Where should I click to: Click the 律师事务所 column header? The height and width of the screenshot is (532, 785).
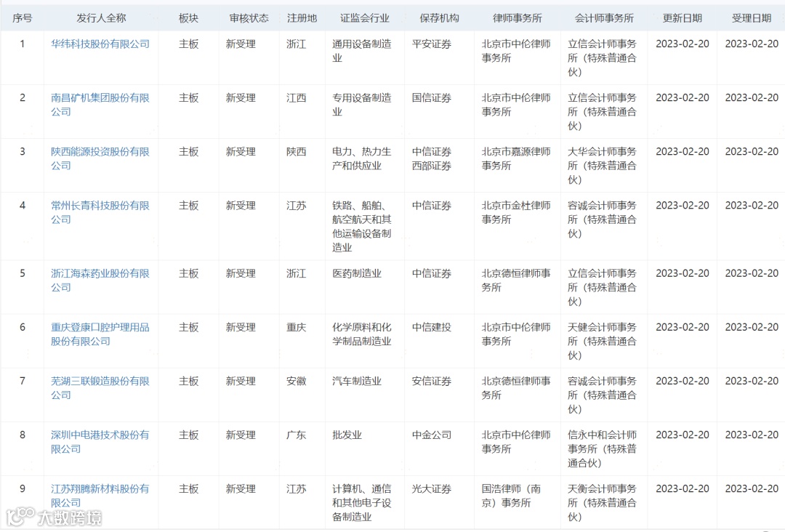coord(518,18)
